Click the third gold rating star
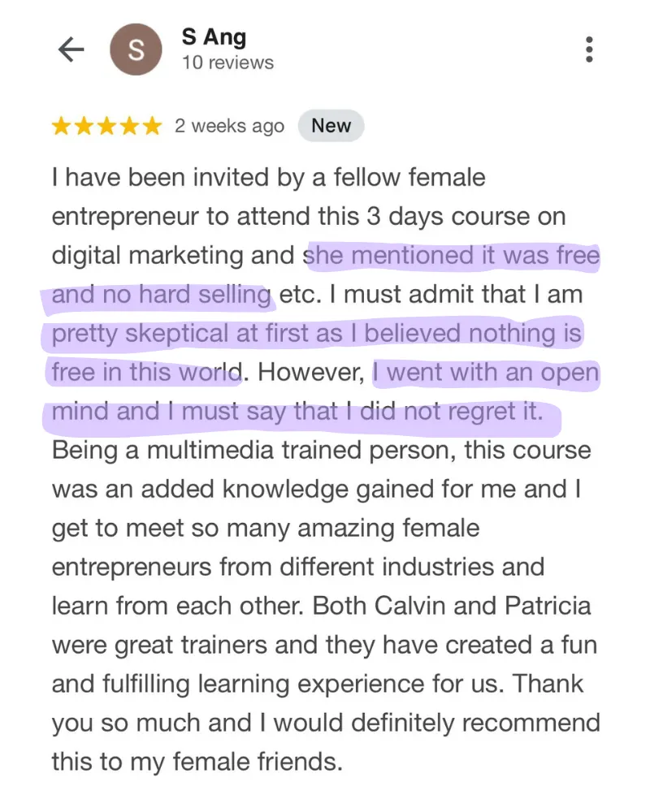 point(106,126)
